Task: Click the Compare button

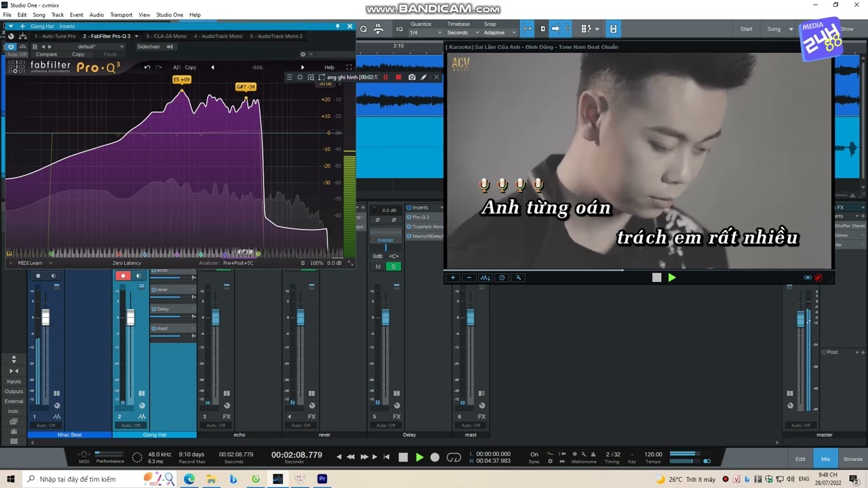Action: coord(46,54)
